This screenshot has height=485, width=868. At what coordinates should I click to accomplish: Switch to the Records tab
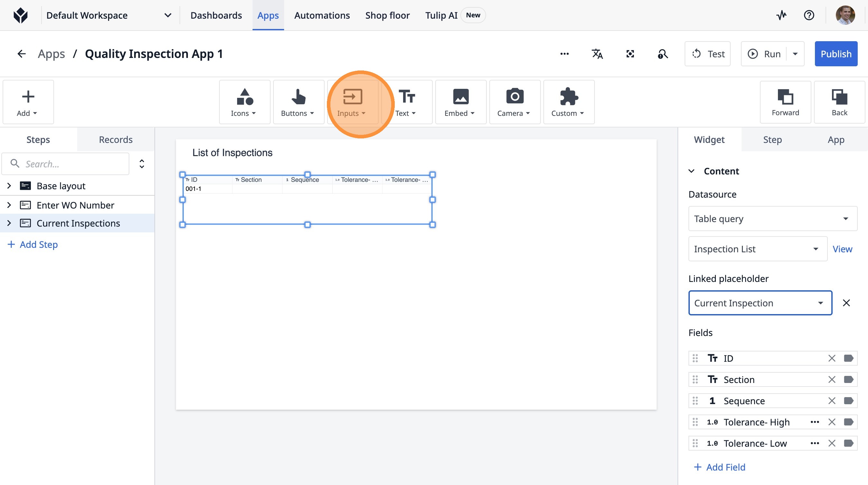(115, 140)
